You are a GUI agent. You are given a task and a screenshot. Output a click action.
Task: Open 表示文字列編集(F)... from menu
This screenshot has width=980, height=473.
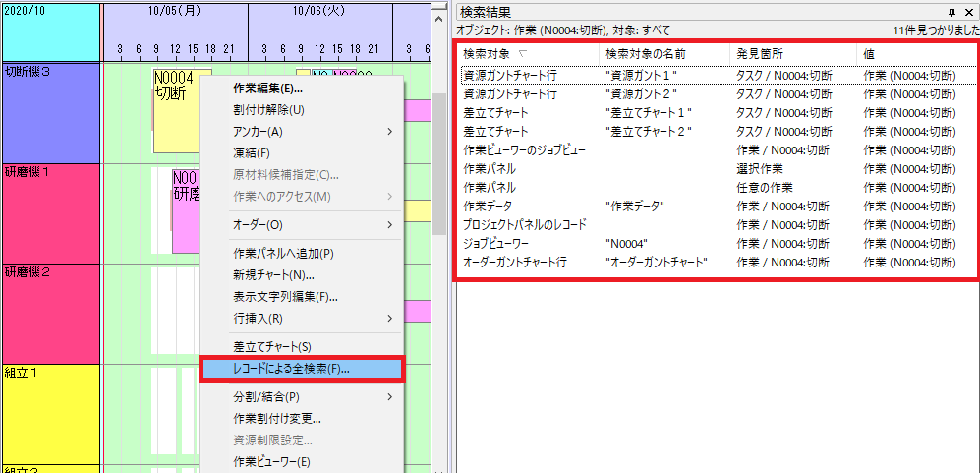click(x=285, y=296)
